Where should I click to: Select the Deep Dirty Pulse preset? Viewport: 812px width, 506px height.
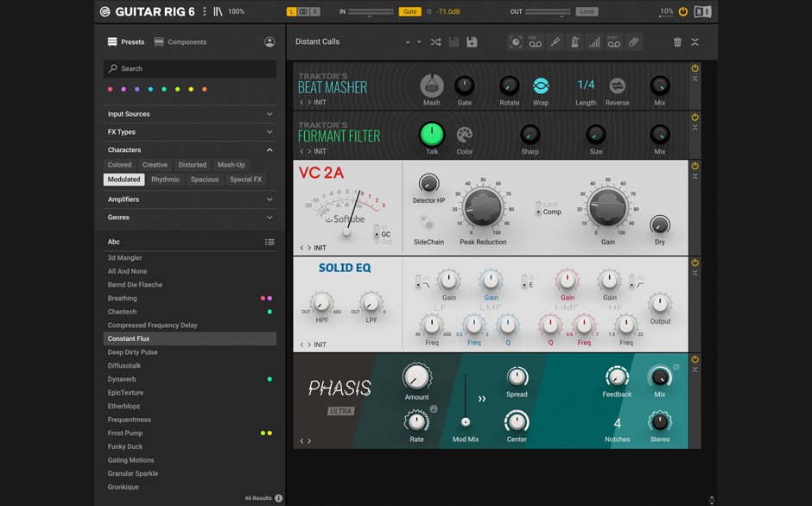click(190, 352)
